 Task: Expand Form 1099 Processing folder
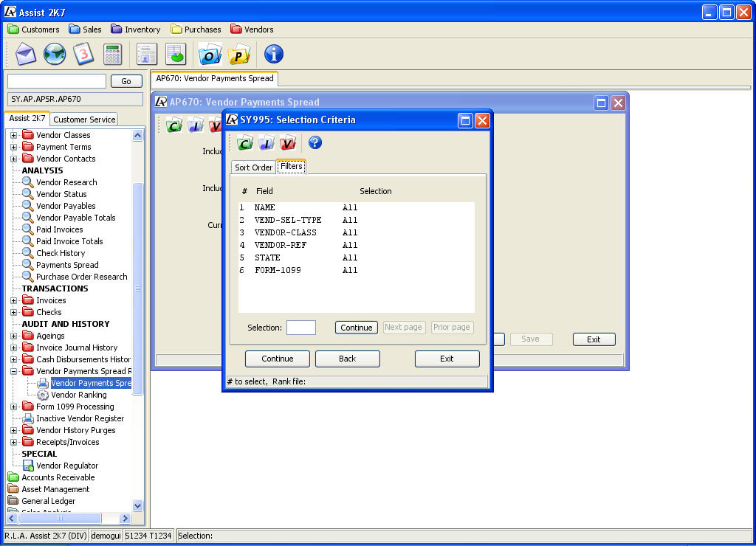(13, 407)
